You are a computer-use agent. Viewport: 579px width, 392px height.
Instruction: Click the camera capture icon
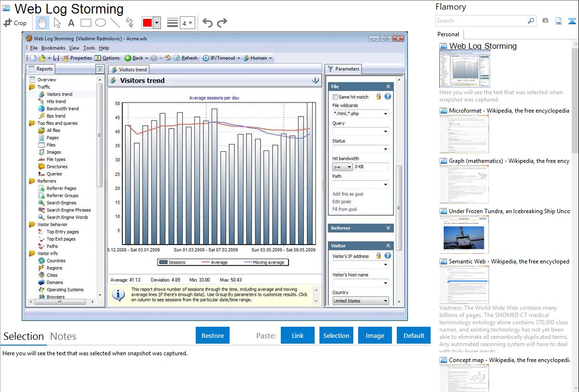pos(545,21)
